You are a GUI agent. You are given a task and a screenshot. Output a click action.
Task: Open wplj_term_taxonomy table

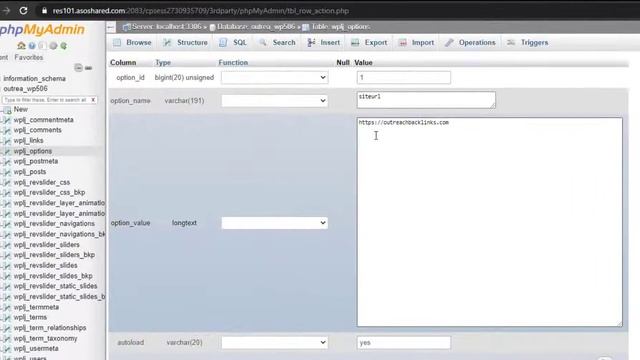45,338
